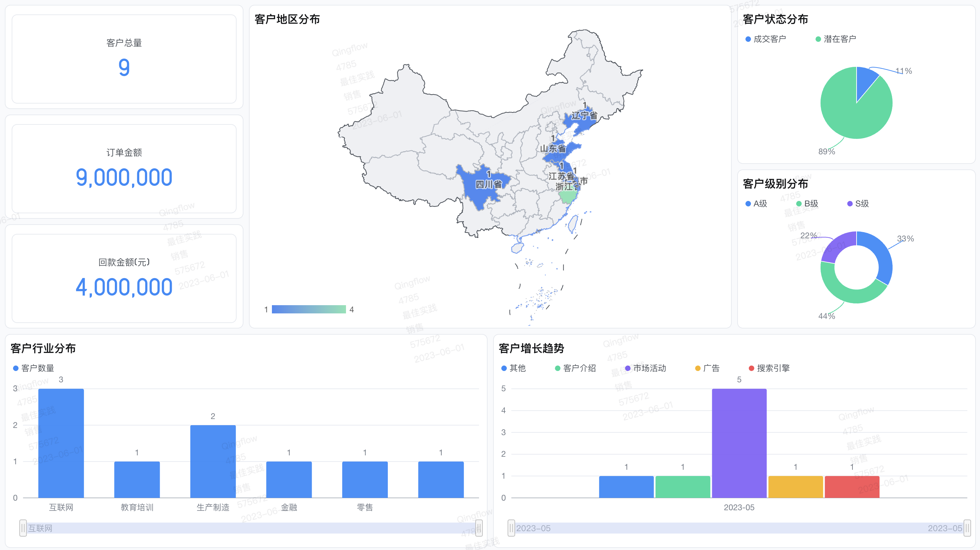Select the 互联网 bar in industry chart

point(61,443)
